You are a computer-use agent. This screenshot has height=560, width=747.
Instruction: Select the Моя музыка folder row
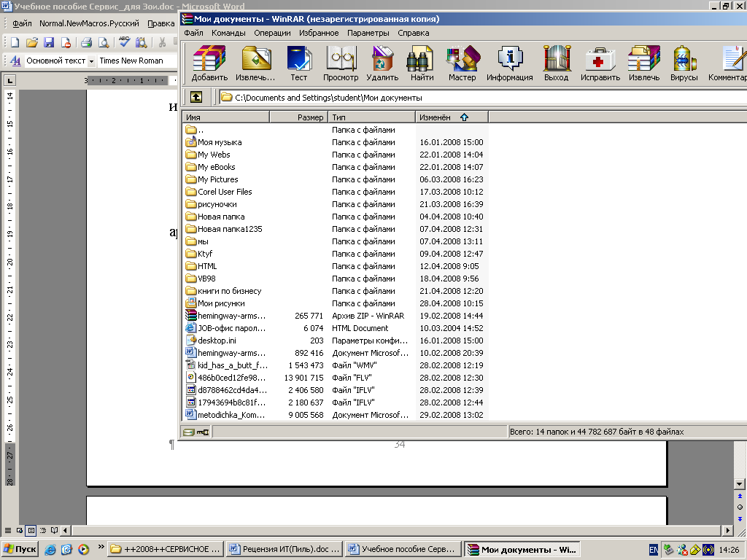coord(335,142)
